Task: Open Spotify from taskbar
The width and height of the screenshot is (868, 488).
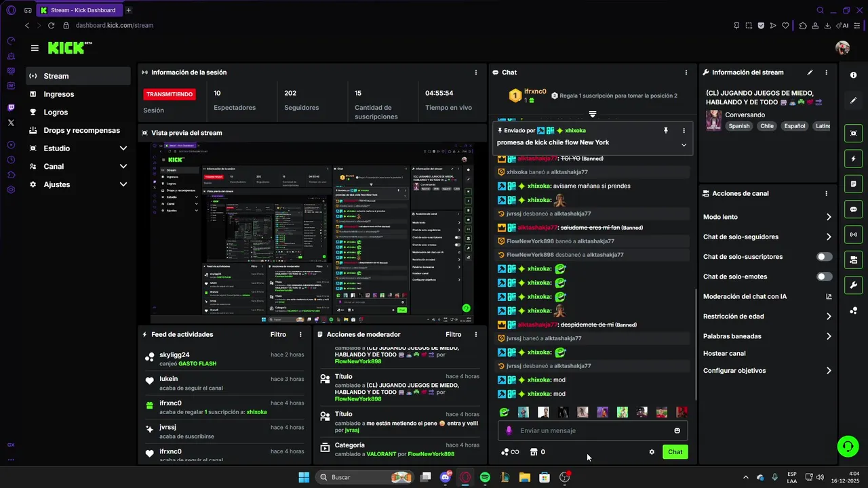Action: (485, 477)
